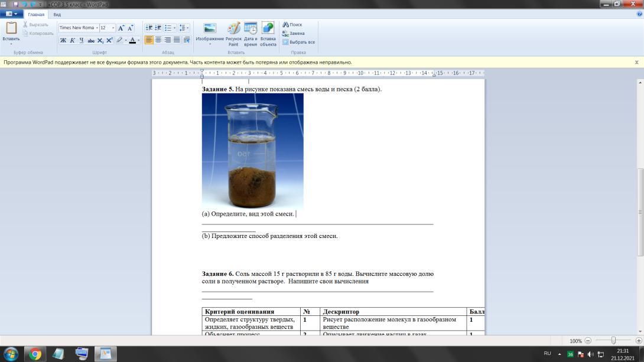Open the font family combo box
The height and width of the screenshot is (362, 644).
[79, 28]
